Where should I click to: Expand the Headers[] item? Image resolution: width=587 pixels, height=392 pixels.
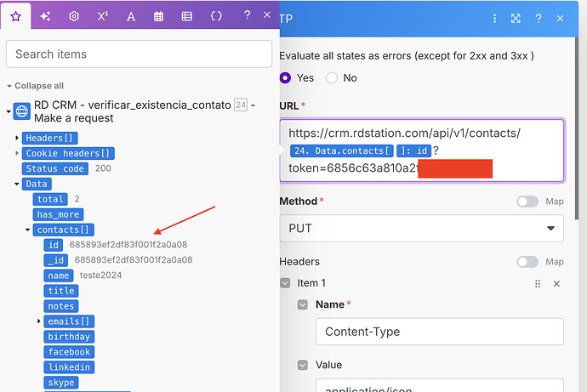pos(17,138)
